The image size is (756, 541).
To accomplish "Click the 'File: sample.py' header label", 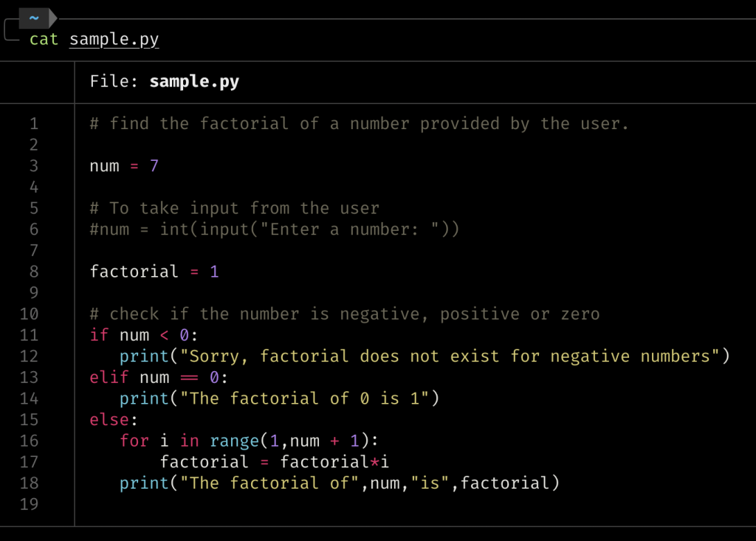I will click(165, 81).
